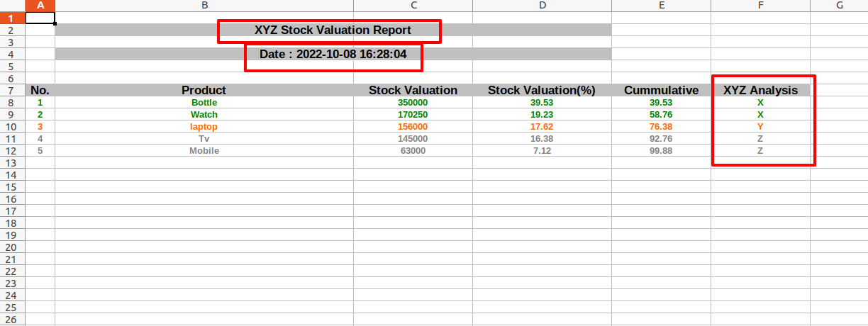Click the laptop product cell
The image size is (868, 326).
coord(204,127)
